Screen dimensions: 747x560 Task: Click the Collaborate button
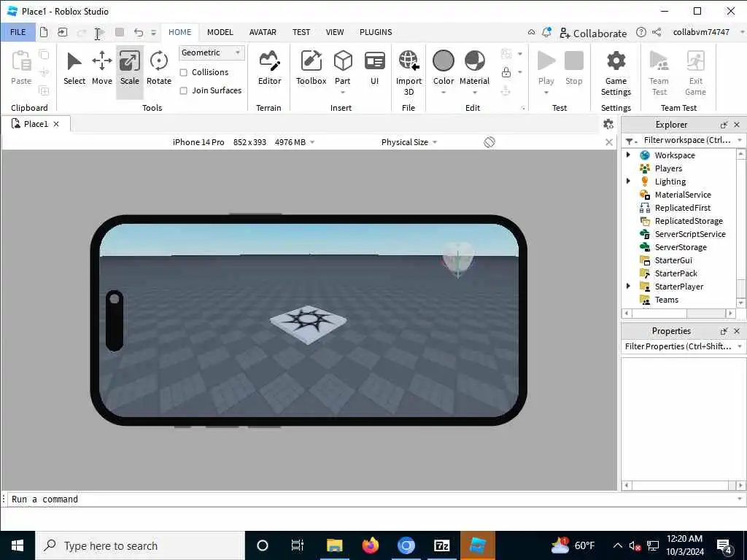point(592,33)
